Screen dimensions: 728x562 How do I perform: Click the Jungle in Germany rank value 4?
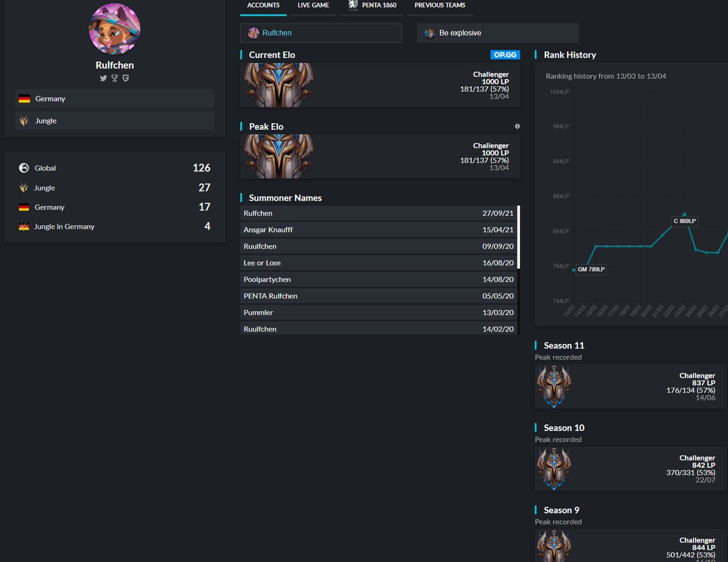coord(207,226)
